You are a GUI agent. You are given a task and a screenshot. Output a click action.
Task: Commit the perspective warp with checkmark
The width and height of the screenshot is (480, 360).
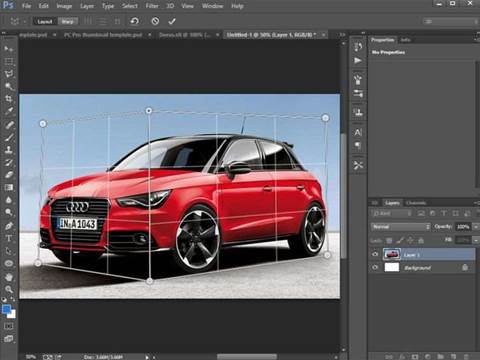pos(172,21)
